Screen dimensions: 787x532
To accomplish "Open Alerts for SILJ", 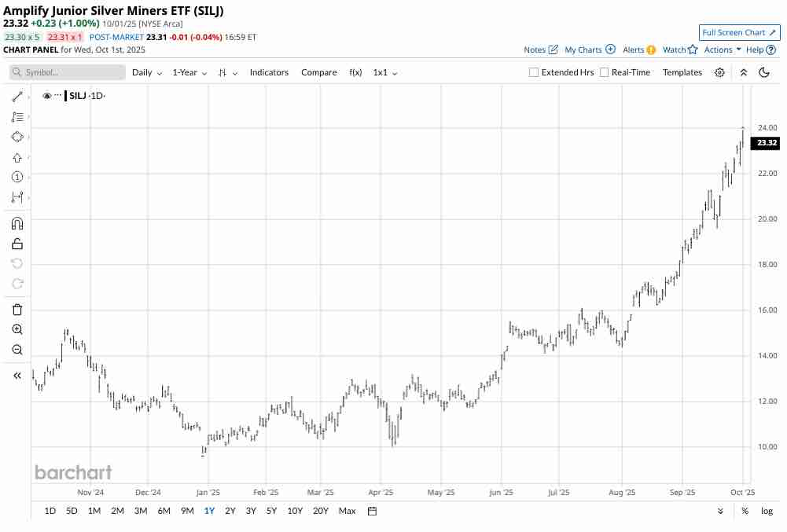I will coord(639,50).
